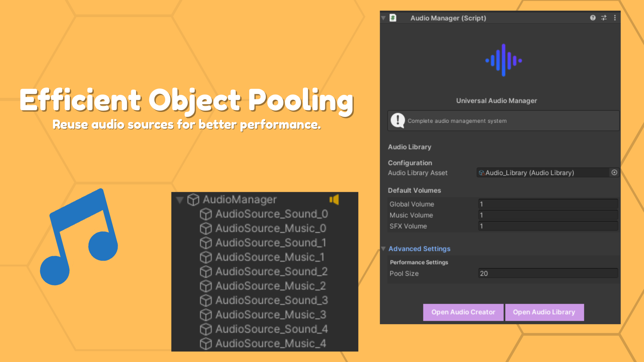This screenshot has height=362, width=644.
Task: Click the object picker circle for Audio Library Asset
Action: [x=614, y=172]
